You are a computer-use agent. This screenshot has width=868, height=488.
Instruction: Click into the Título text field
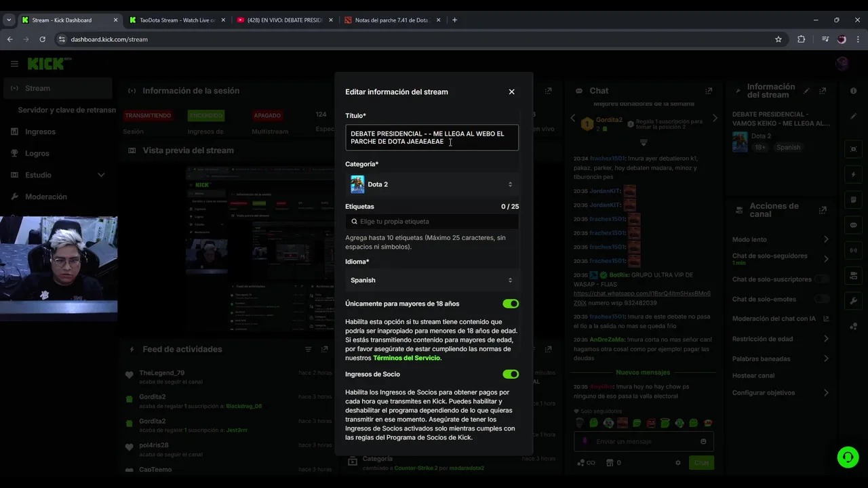point(432,138)
